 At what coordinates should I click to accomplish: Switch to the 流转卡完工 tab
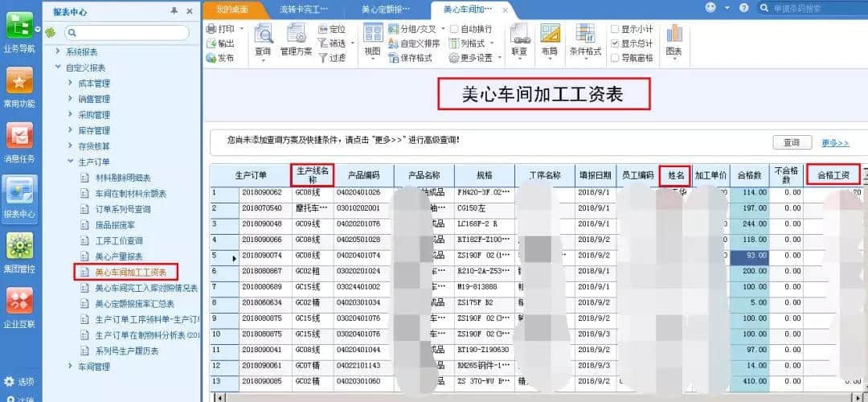303,10
